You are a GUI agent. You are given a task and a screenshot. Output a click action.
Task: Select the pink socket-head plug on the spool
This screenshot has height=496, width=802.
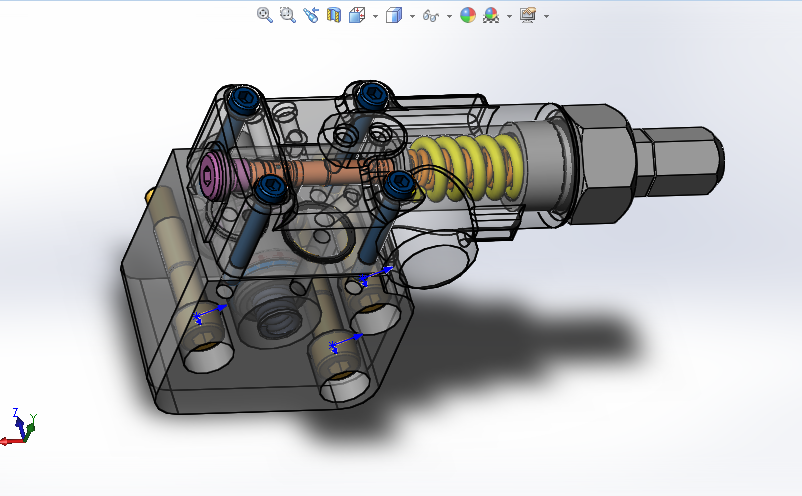(x=211, y=174)
